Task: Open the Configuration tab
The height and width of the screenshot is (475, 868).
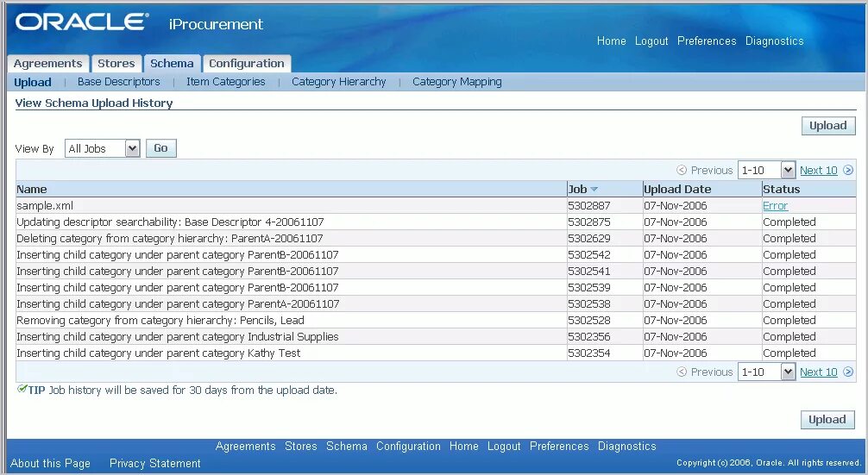Action: coord(247,64)
